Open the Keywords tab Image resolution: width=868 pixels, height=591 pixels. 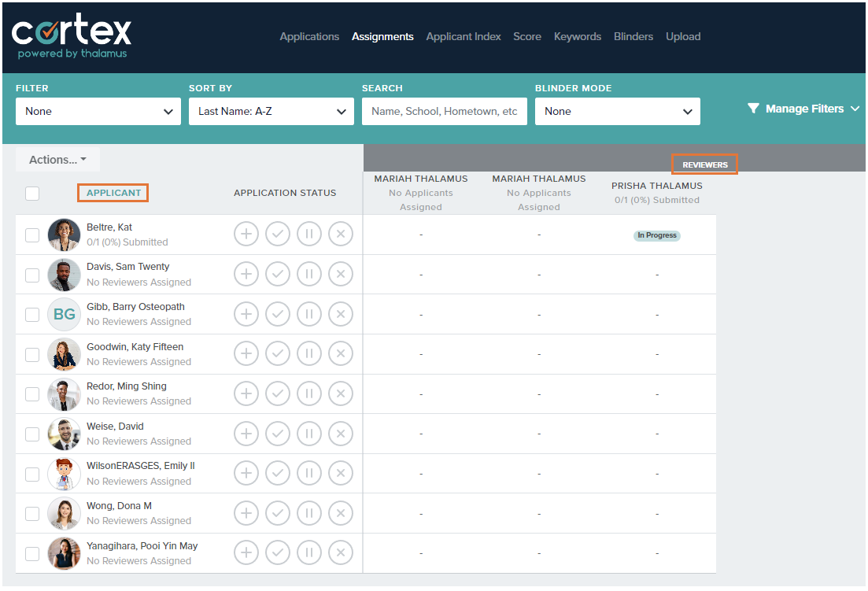[578, 36]
